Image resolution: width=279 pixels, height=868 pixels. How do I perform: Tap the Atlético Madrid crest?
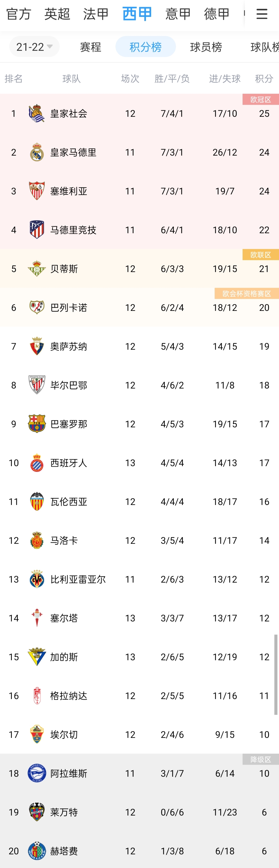37,230
